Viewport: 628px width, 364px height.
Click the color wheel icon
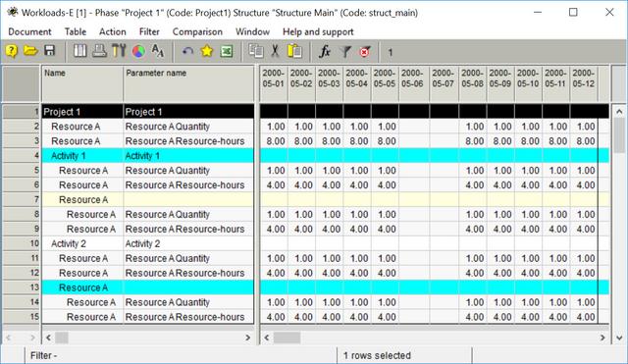coord(138,51)
